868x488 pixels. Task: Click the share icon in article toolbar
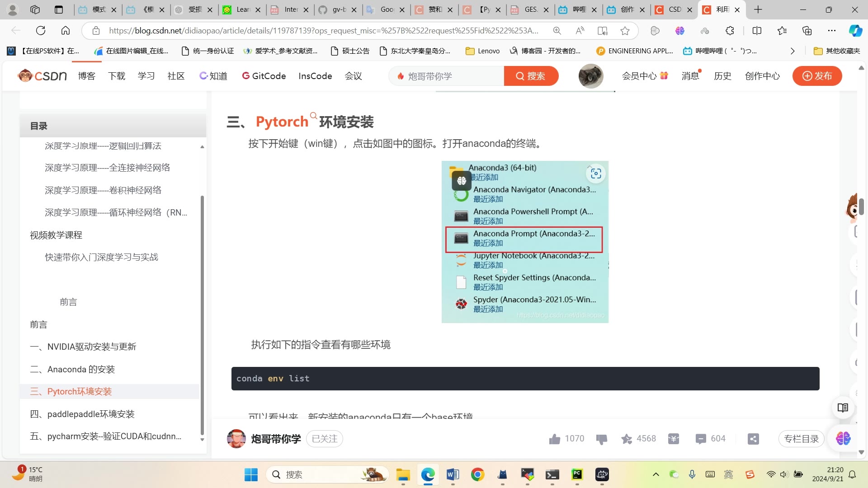pos(753,439)
